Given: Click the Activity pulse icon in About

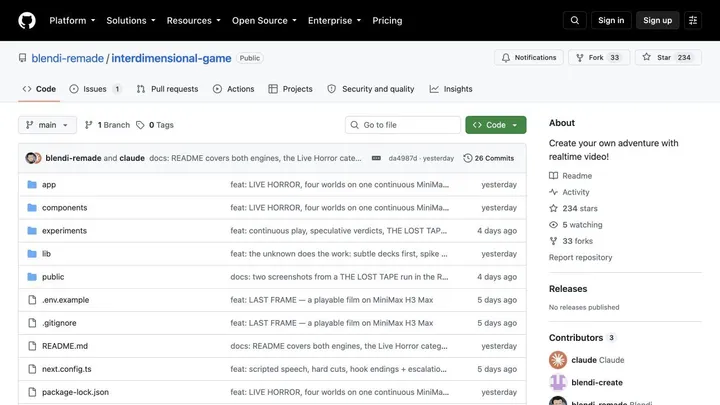Looking at the screenshot, I should point(553,192).
